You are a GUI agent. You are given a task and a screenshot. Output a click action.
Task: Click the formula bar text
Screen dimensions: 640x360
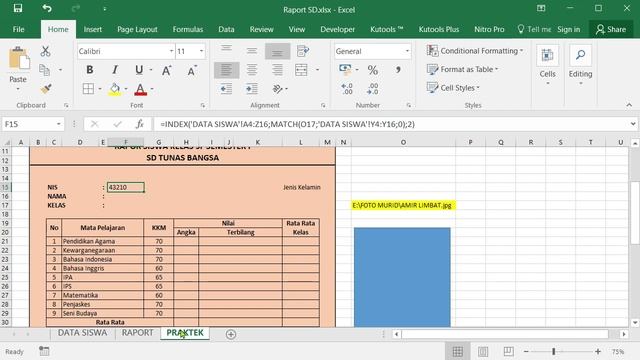(x=287, y=124)
